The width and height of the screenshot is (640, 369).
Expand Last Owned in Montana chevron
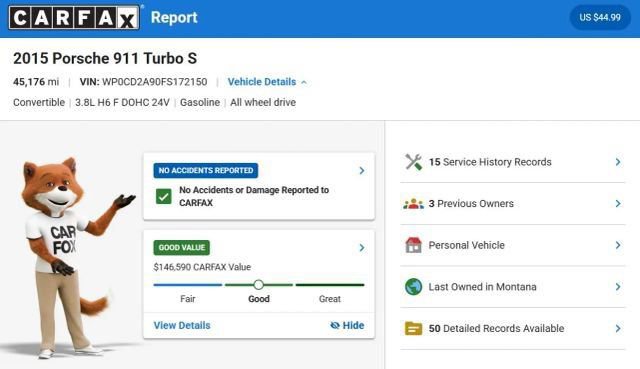618,287
